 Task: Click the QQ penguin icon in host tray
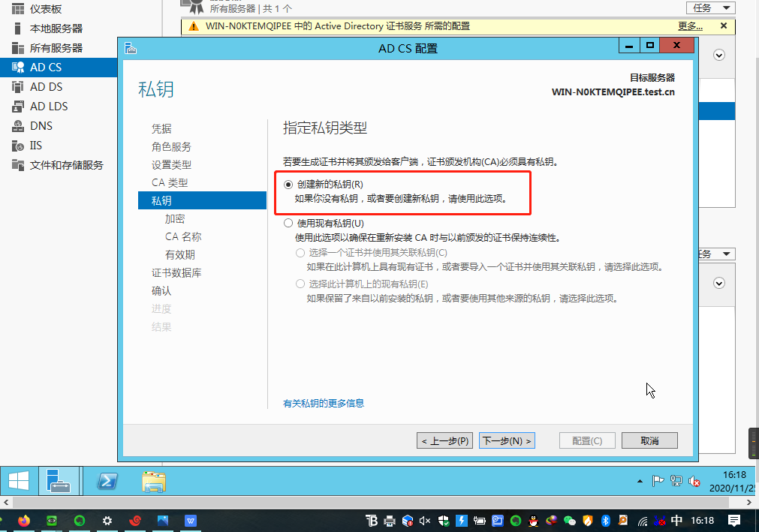coord(534,521)
